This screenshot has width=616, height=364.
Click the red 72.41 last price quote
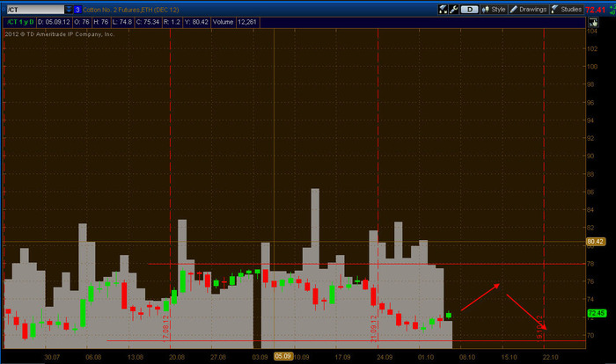(x=596, y=10)
